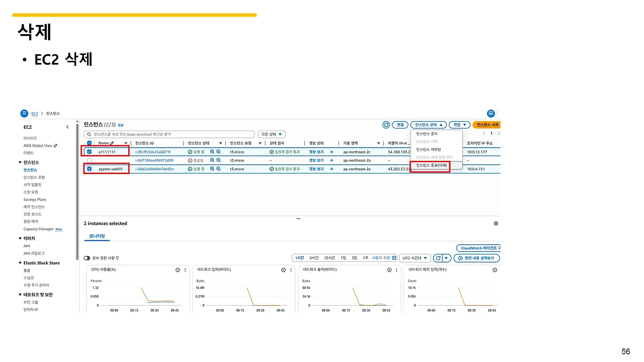Refresh the monitoring charts

[x=438, y=258]
